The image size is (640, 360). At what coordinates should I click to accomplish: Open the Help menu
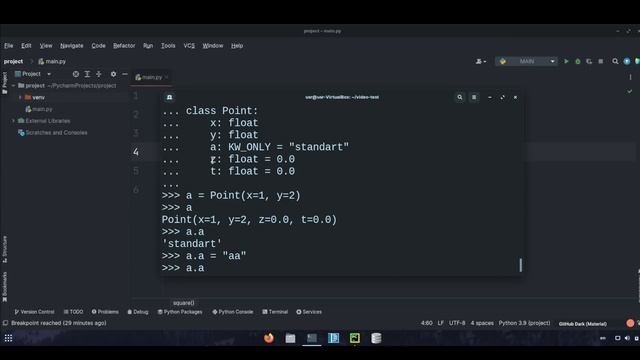click(237, 46)
